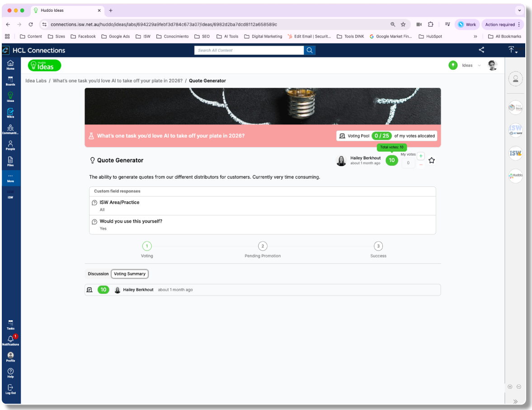Screen dimensions: 532x410
Task: Click the Action required button
Action: pyautogui.click(x=503, y=24)
